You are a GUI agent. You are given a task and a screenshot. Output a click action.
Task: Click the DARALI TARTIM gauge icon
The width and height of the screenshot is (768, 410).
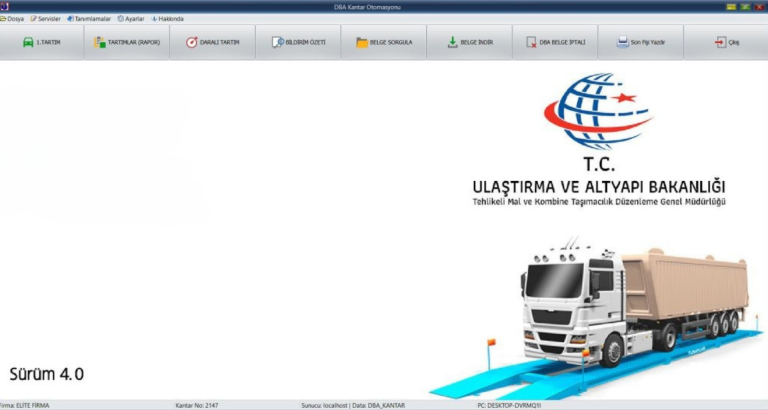point(192,43)
